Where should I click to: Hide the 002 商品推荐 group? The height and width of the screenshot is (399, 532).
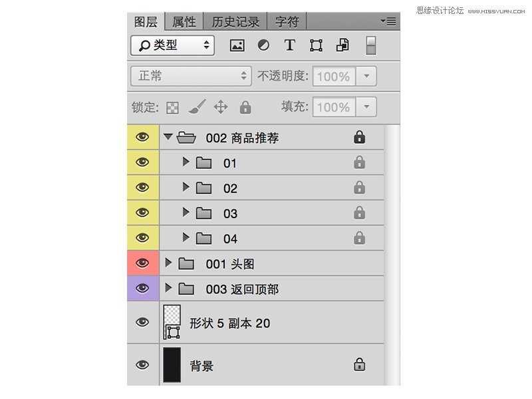pos(142,137)
